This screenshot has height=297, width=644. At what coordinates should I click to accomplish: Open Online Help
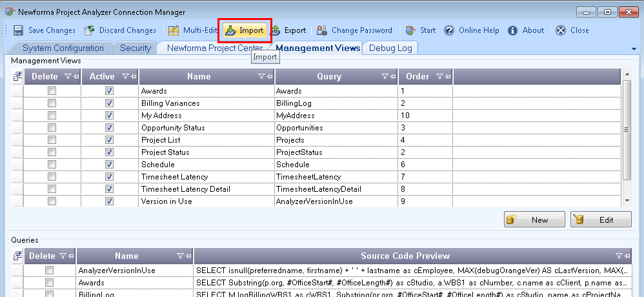(x=472, y=30)
